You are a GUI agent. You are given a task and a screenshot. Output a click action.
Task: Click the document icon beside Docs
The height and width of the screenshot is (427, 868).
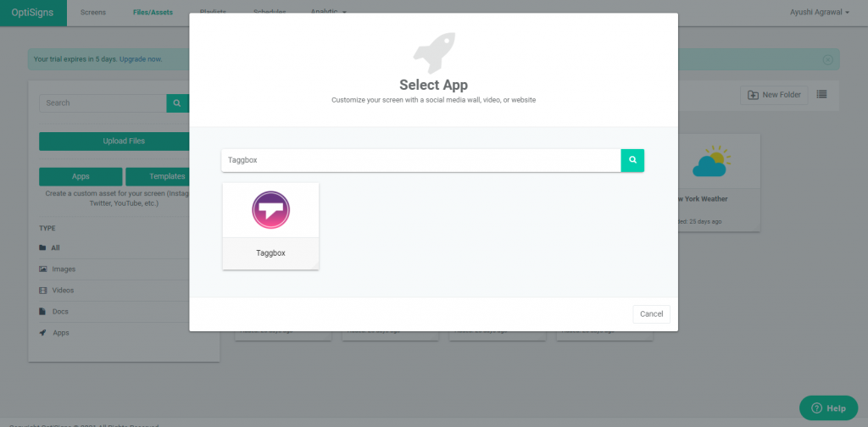pyautogui.click(x=42, y=312)
